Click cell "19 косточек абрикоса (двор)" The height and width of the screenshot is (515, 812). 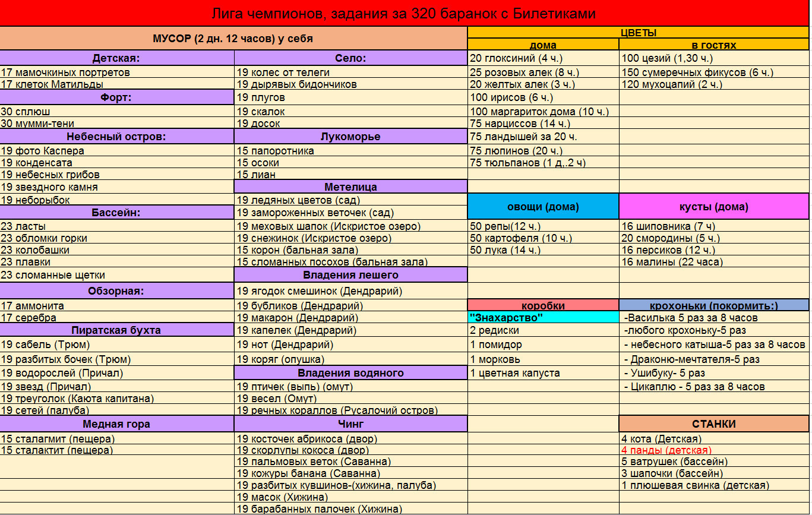[350, 438]
